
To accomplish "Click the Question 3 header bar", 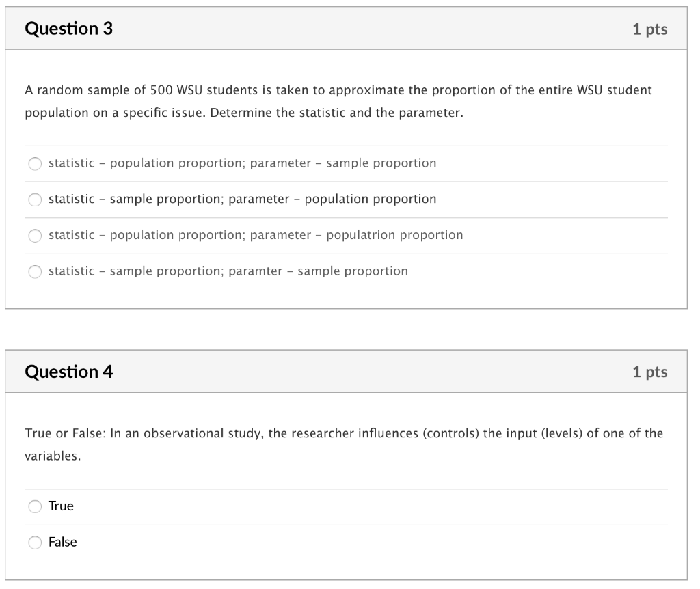I will pos(346,28).
